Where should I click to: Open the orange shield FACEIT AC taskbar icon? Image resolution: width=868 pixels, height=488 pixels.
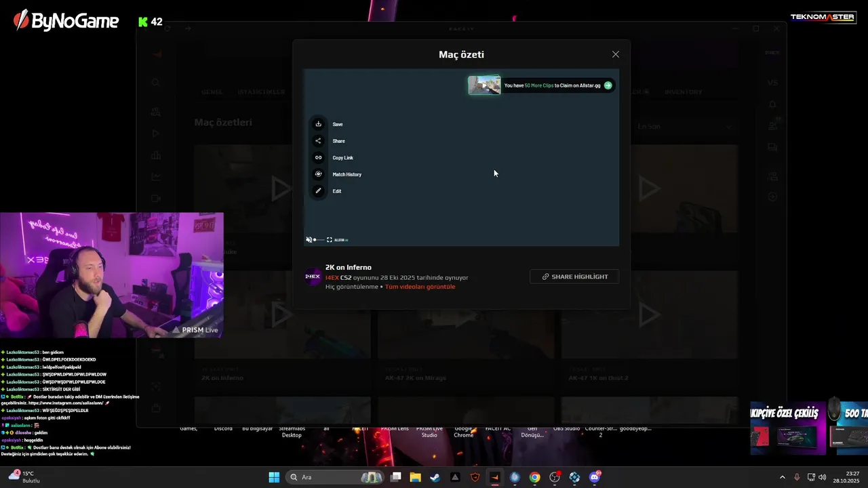pos(475,477)
